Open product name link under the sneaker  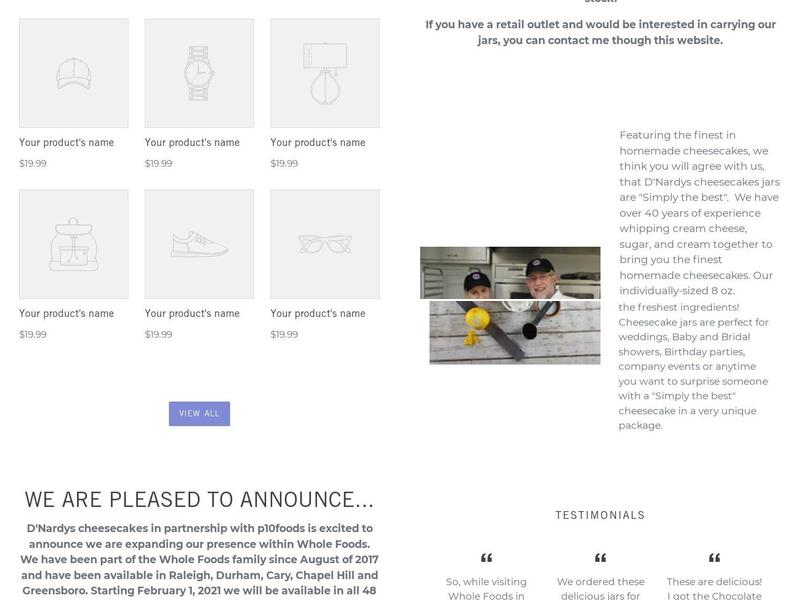192,313
